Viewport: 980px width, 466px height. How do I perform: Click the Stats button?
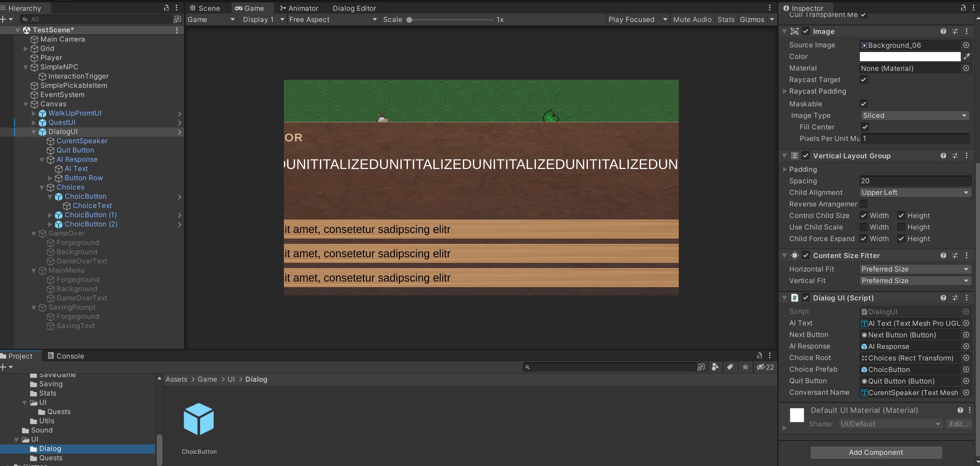point(726,20)
